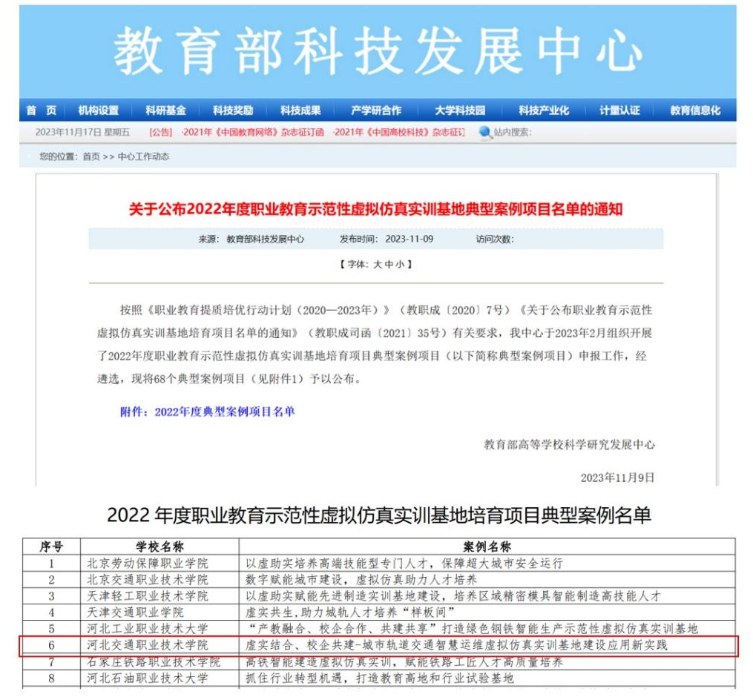Click the case name 虚实共生,助力城轨人才培养“样板间”

(x=350, y=612)
